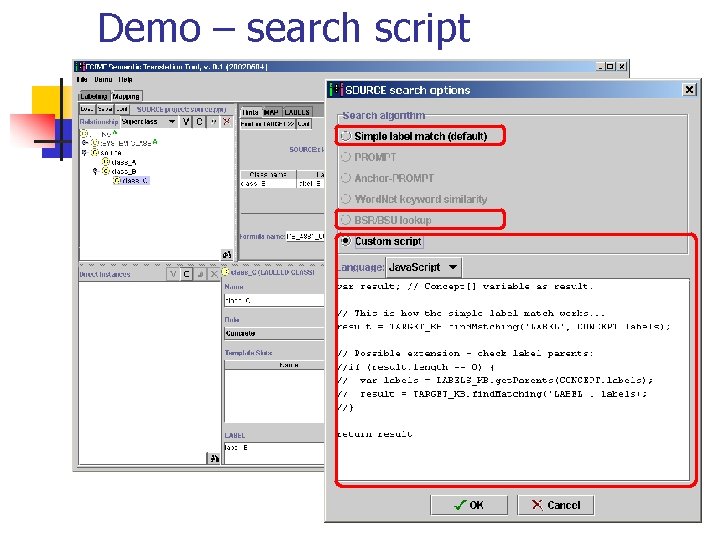Collapse the class_B node in the tree
720x540 pixels.
tap(96, 171)
